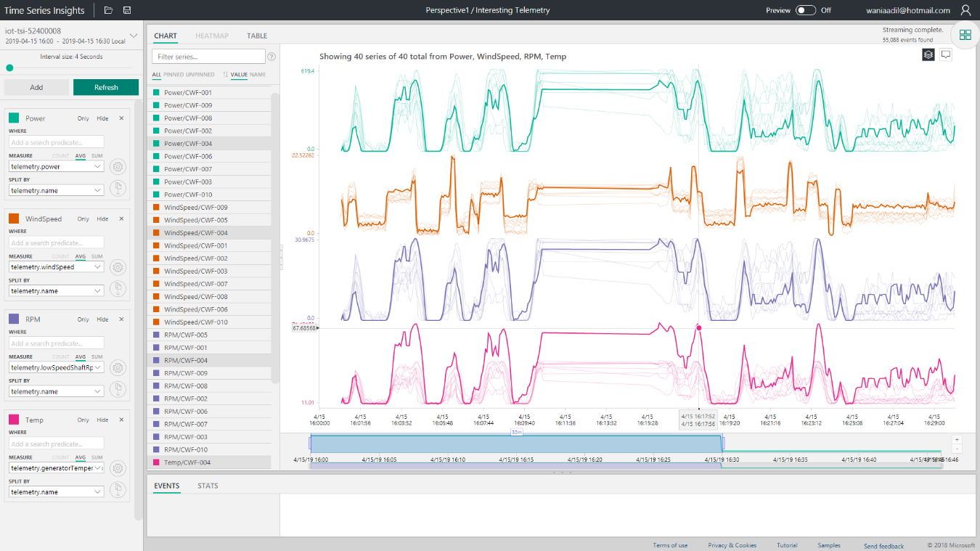Click the save disk icon in the top bar
Screen dimensions: 980x551
coord(127,10)
